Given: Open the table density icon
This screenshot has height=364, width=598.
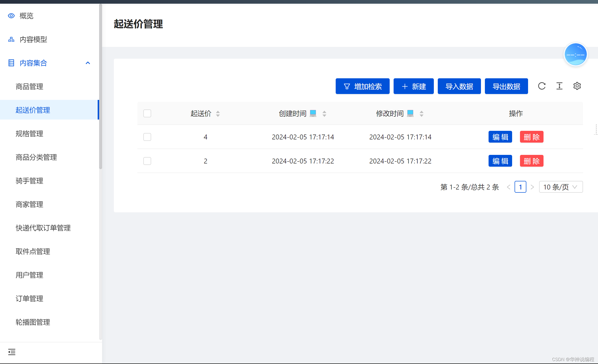Looking at the screenshot, I should point(559,86).
